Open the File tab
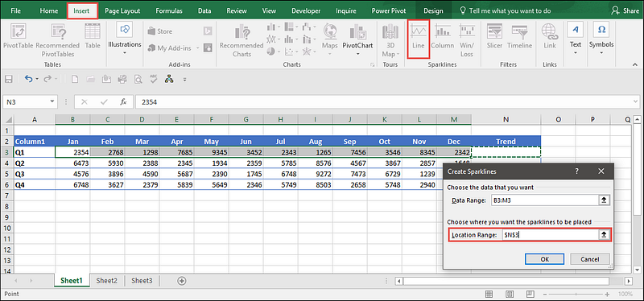 coord(15,10)
